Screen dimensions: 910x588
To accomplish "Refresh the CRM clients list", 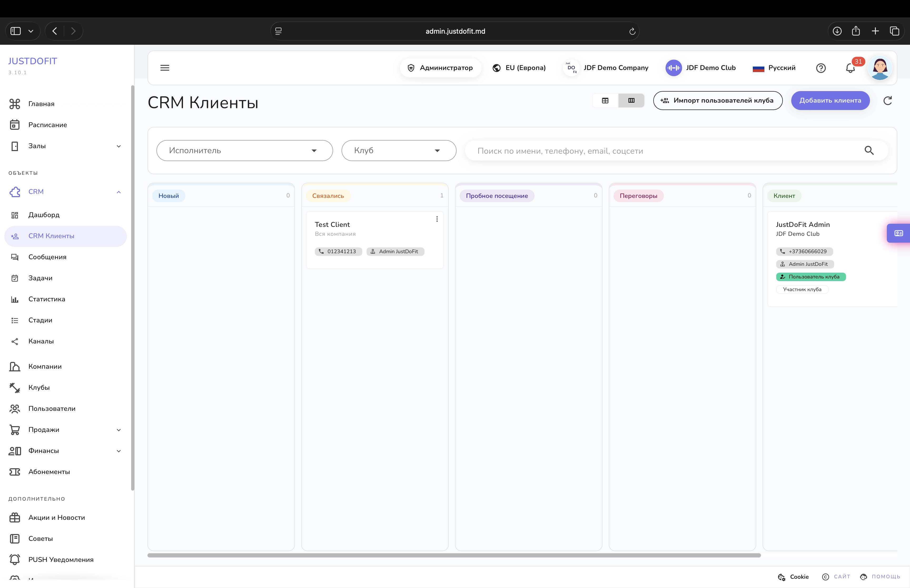I will pos(887,101).
